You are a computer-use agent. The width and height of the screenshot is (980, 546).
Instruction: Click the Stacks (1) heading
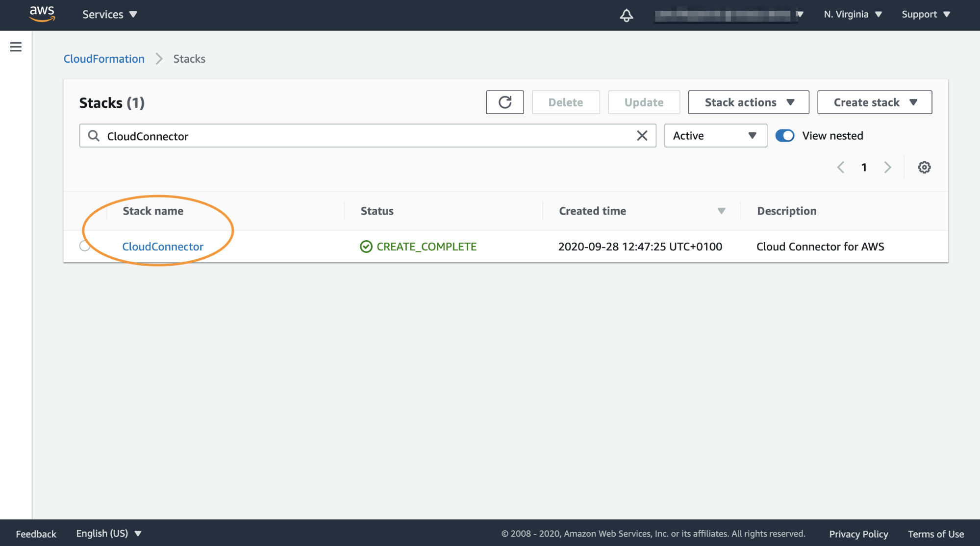pos(112,103)
